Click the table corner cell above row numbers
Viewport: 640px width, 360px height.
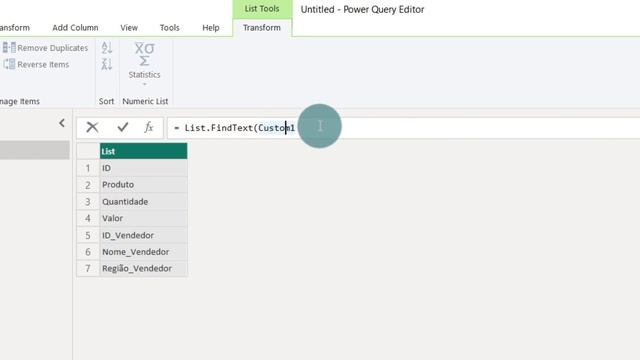[x=88, y=151]
